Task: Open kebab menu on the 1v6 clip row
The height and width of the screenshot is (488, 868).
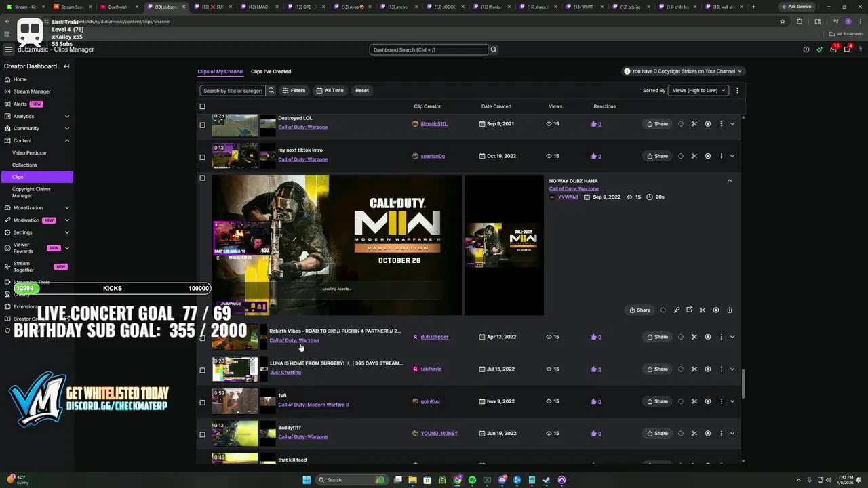Action: (721, 401)
